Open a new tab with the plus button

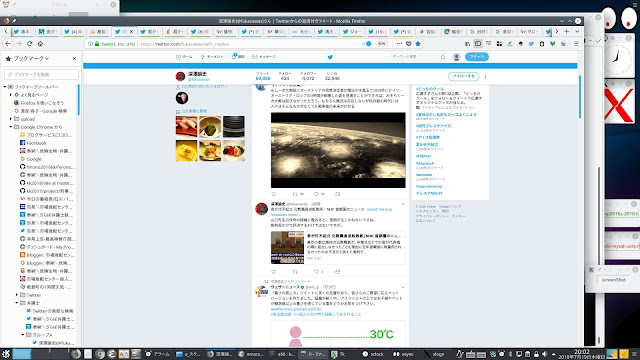click(567, 31)
